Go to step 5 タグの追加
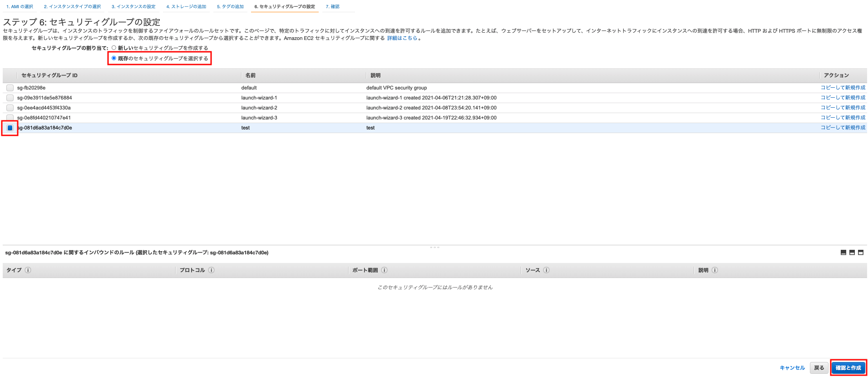The height and width of the screenshot is (377, 868). (x=230, y=6)
